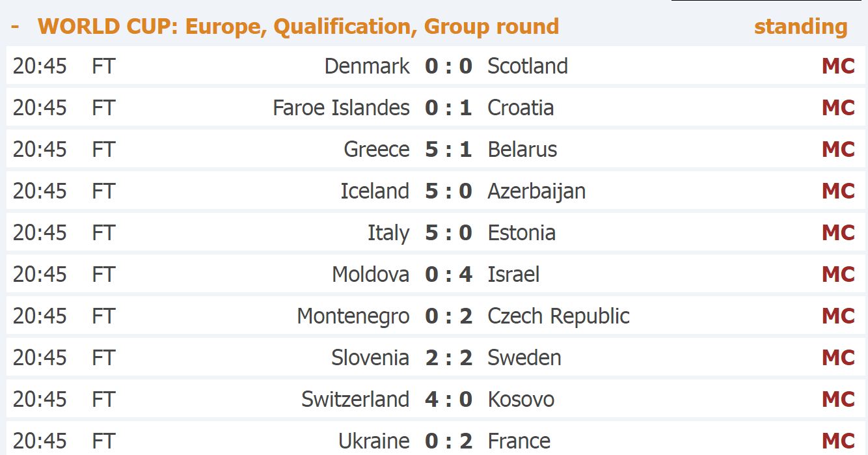The height and width of the screenshot is (455, 868).
Task: Collapse the World Cup section with the minus sign
Action: (15, 27)
